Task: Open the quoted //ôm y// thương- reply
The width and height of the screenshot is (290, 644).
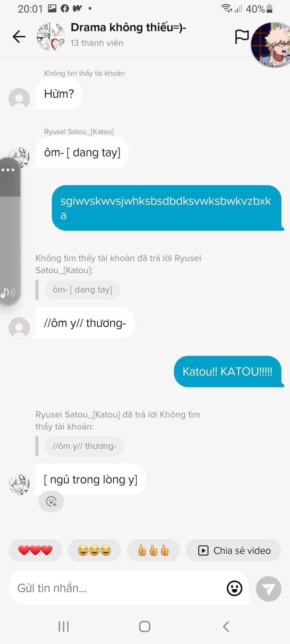Action: click(84, 446)
